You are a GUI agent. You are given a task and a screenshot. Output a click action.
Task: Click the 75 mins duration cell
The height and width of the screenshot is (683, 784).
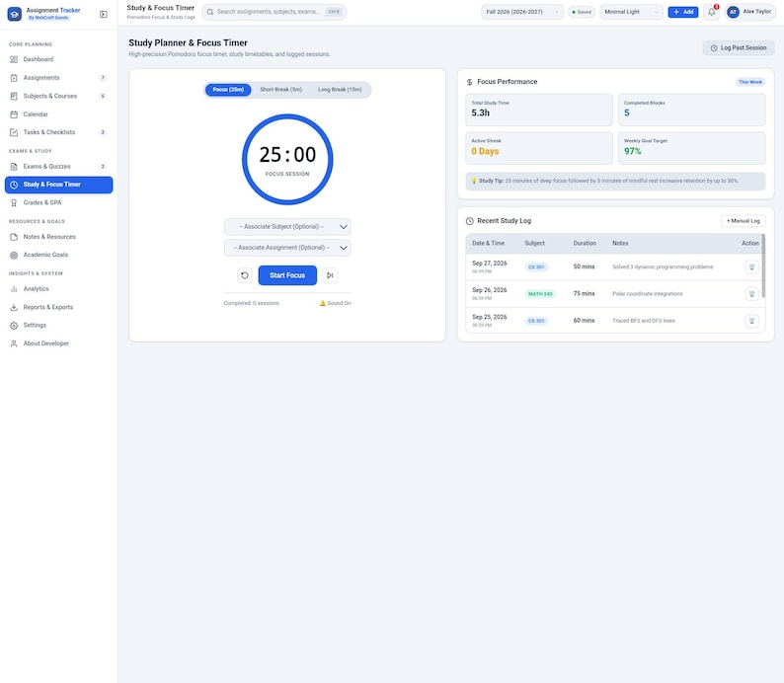pos(584,294)
